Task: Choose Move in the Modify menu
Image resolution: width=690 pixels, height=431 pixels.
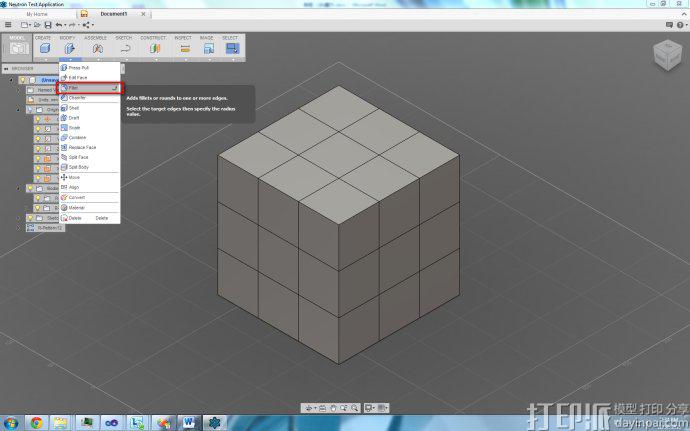Action: pyautogui.click(x=90, y=177)
